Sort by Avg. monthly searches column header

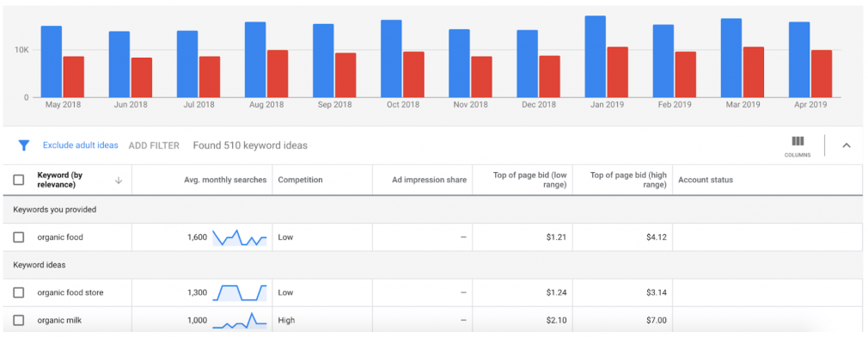tap(225, 180)
